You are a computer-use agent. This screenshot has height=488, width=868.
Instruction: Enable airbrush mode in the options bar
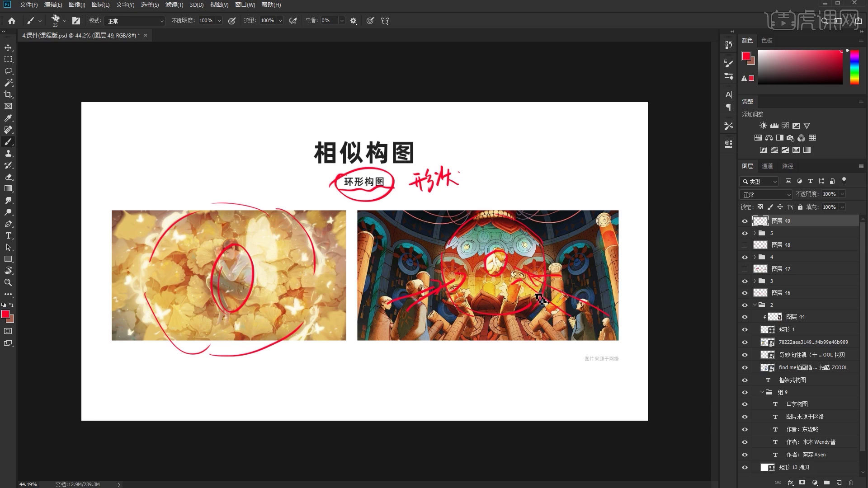click(x=293, y=21)
